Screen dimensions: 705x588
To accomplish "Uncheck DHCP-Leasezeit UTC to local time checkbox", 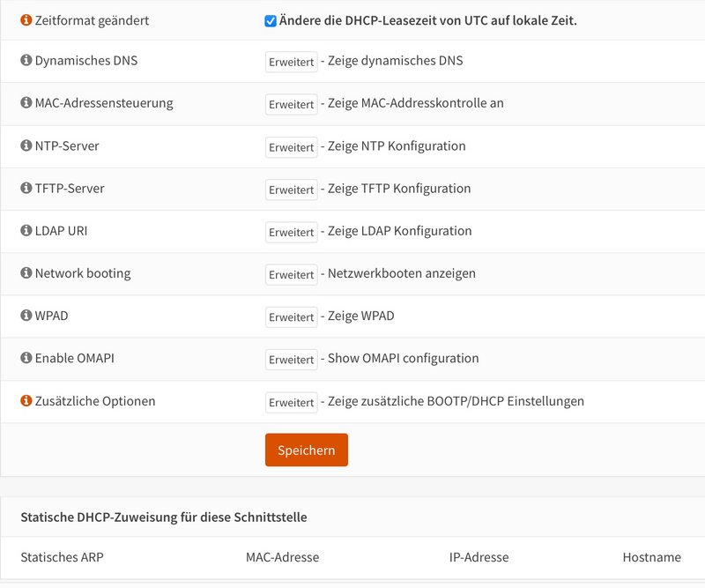I will click(x=271, y=21).
